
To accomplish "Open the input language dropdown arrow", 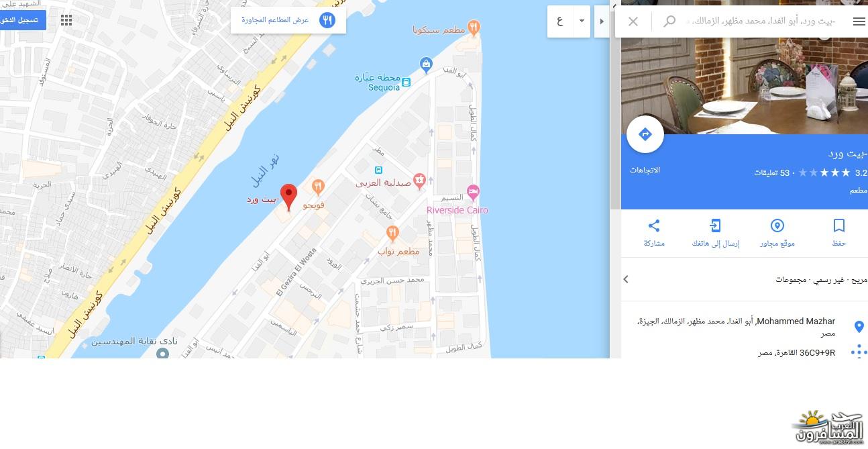I will [582, 21].
